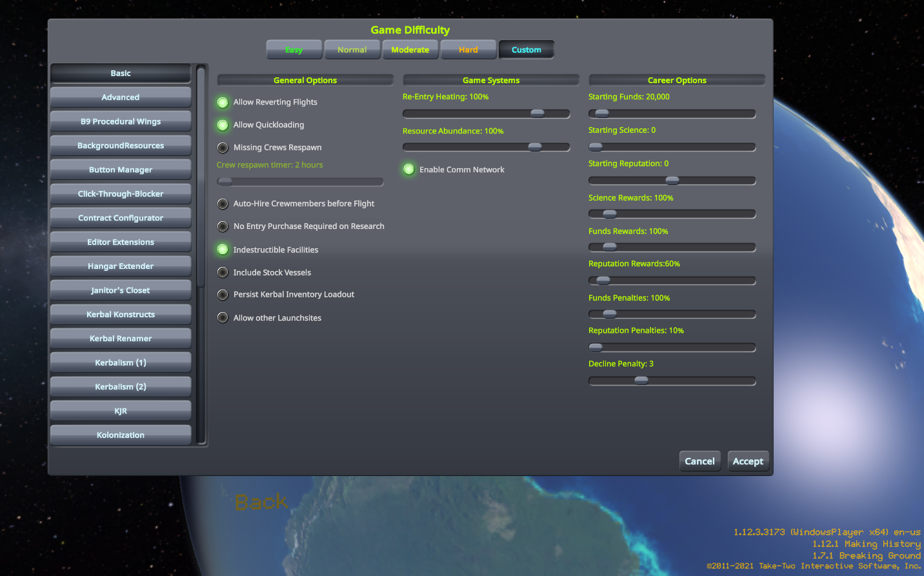Select Easy difficulty preset

tap(294, 50)
